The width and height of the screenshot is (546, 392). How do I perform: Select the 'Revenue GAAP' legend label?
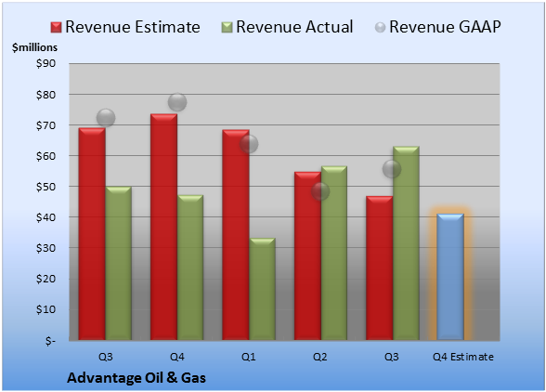pyautogui.click(x=445, y=27)
